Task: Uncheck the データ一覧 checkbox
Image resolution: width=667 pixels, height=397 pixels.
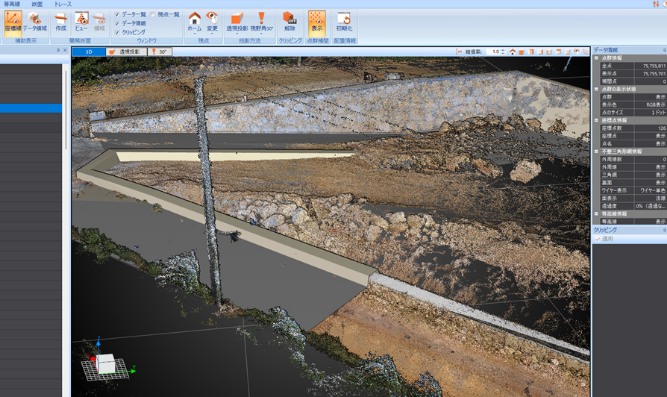Action: tap(117, 14)
